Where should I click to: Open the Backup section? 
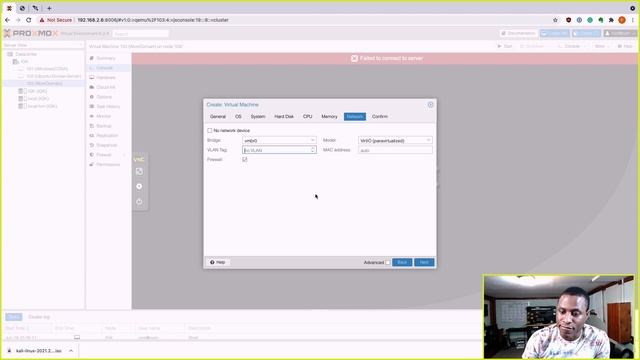coord(104,126)
